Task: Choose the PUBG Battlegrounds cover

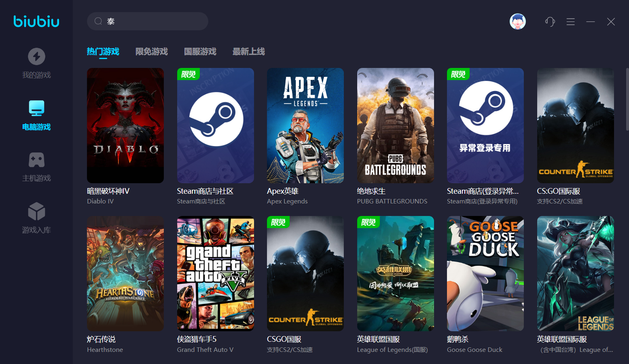Action: point(395,125)
